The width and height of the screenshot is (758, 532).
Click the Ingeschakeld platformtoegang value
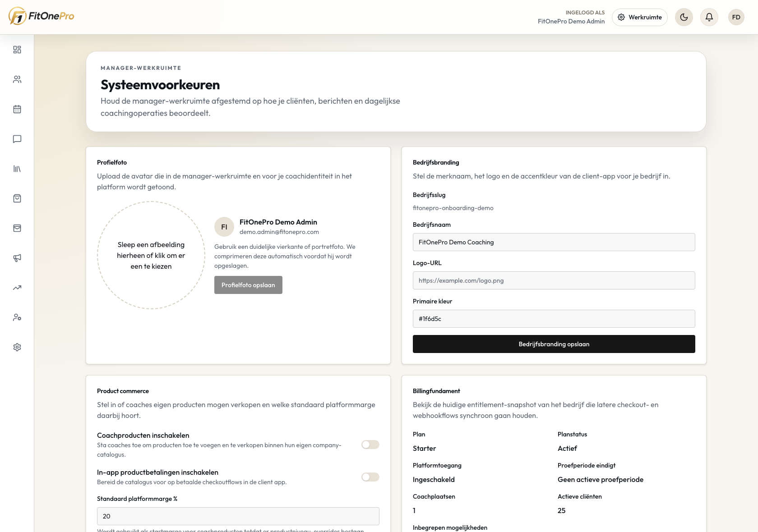pyautogui.click(x=434, y=480)
